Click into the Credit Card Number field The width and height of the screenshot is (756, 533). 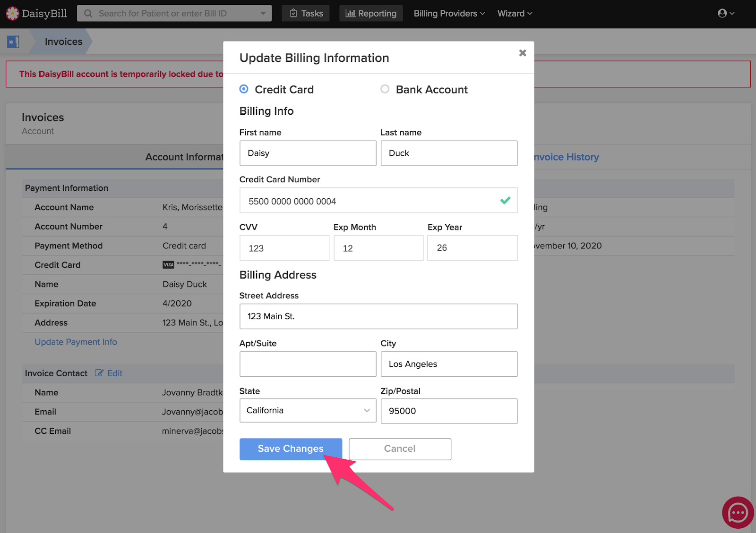click(378, 201)
